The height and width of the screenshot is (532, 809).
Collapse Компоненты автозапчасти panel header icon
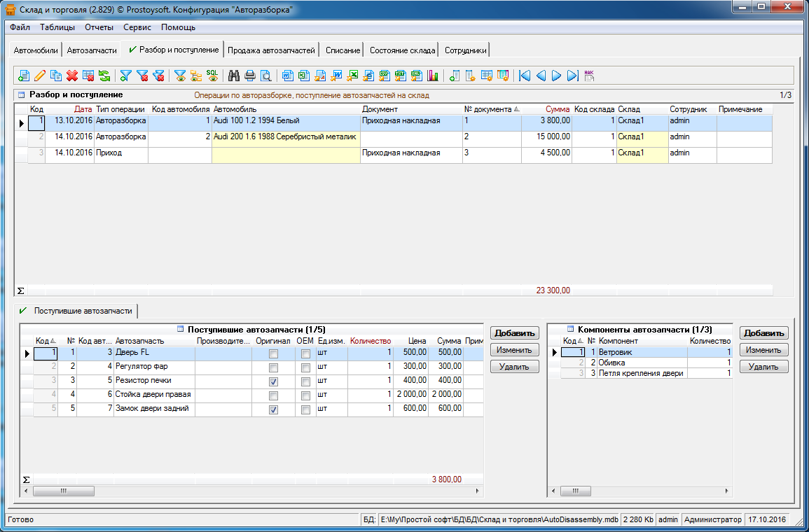pos(571,329)
